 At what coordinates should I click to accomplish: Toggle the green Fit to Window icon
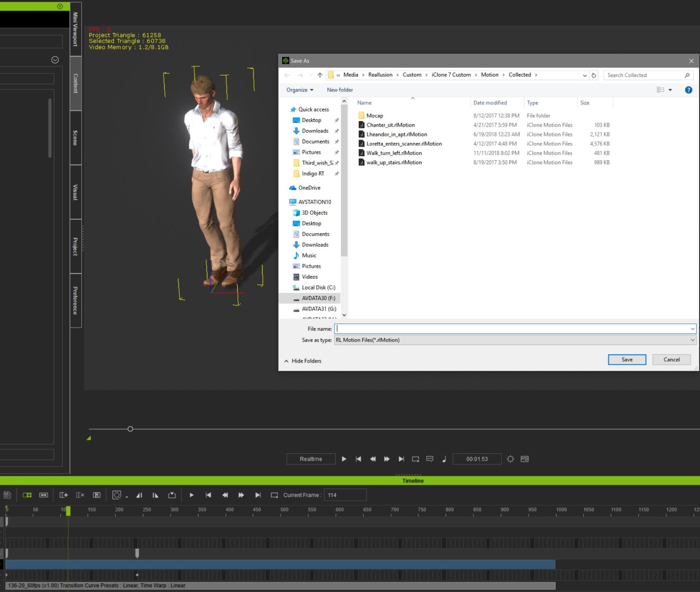click(27, 495)
